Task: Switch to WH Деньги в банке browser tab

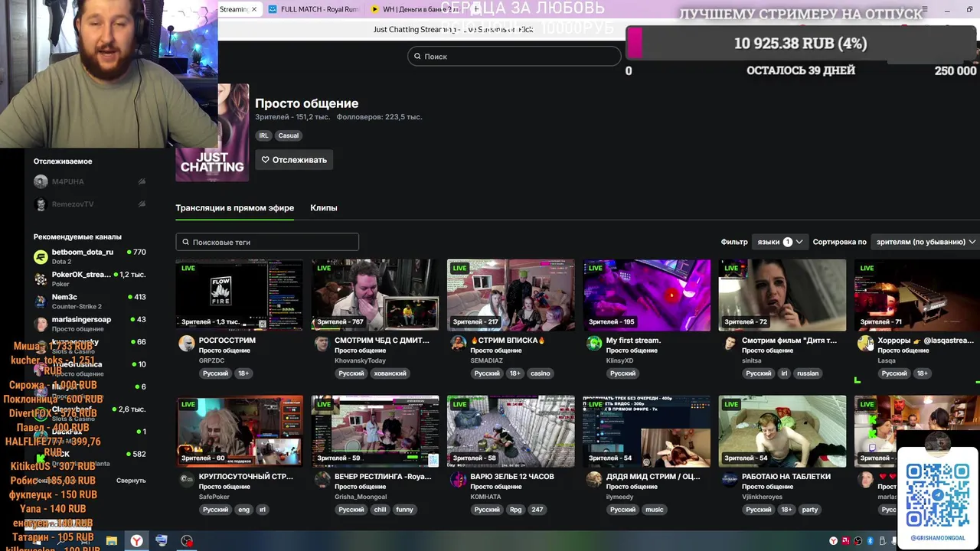Action: pyautogui.click(x=414, y=9)
